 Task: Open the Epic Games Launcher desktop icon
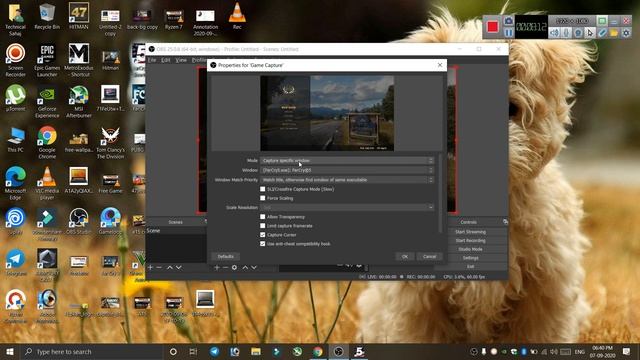point(47,60)
